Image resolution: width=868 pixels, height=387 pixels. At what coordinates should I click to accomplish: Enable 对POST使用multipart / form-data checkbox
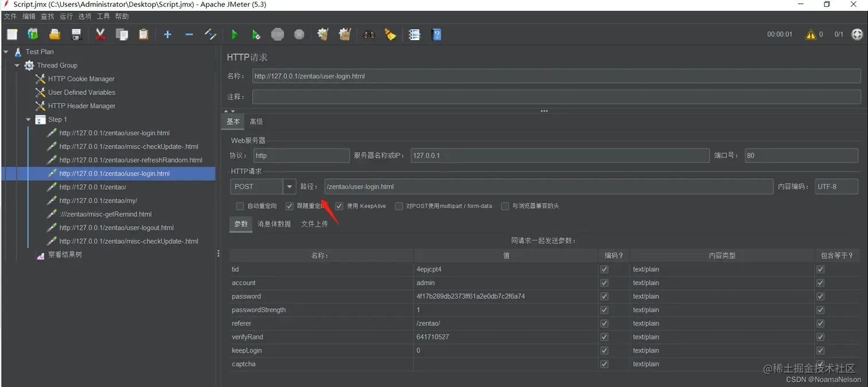point(398,206)
